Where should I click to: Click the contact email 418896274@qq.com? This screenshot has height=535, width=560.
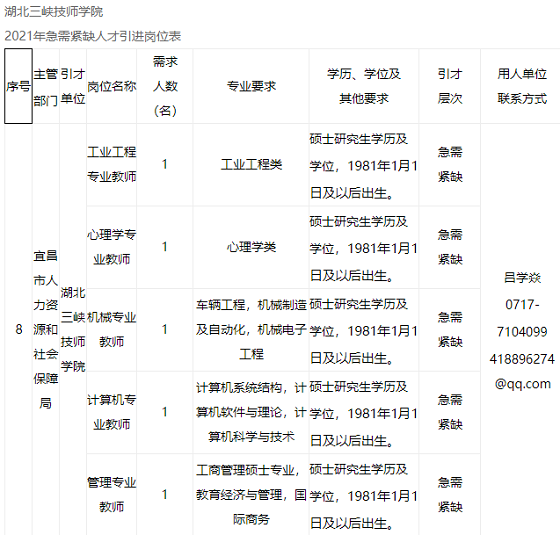(522, 371)
